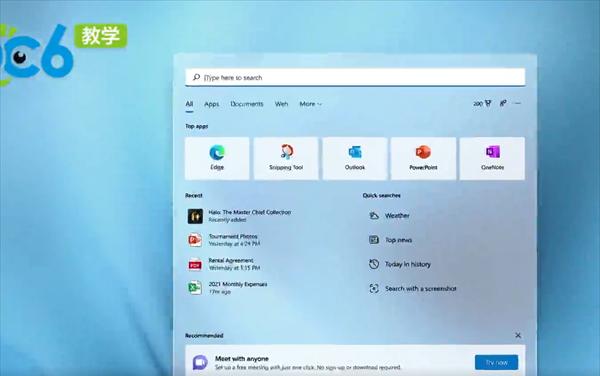The width and height of the screenshot is (600, 376).
Task: Select the All tab
Action: (189, 104)
